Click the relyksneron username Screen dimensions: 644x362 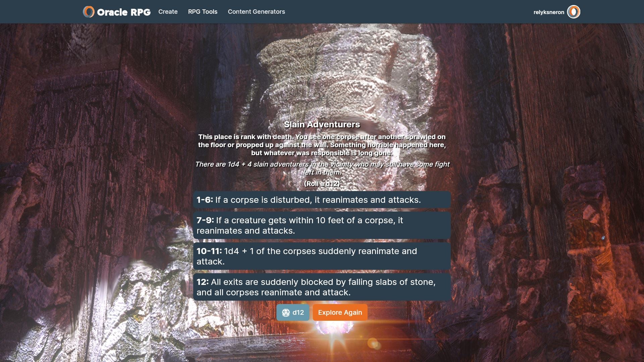549,12
